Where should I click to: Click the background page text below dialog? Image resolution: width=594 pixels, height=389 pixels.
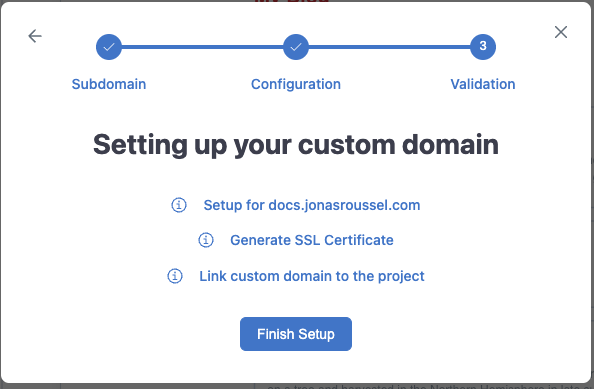click(424, 386)
